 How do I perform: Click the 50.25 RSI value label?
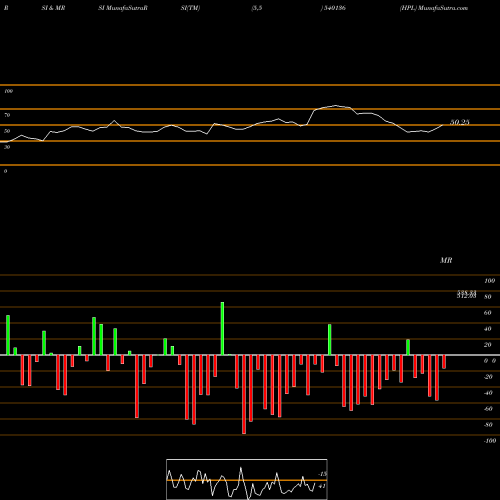(x=460, y=122)
